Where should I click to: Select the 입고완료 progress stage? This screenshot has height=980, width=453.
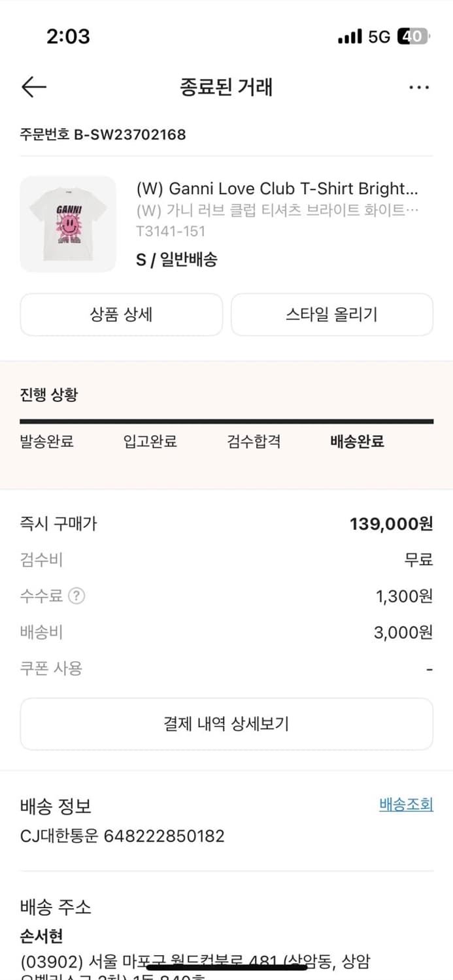(149, 442)
